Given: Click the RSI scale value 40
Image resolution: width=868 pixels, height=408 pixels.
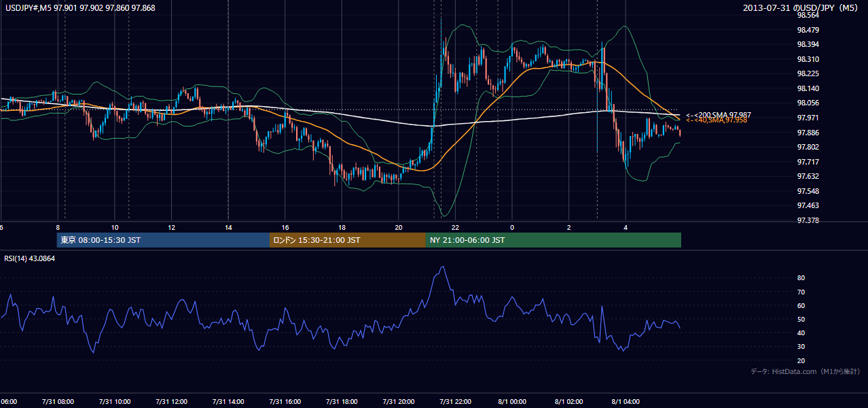Looking at the screenshot, I should (801, 333).
